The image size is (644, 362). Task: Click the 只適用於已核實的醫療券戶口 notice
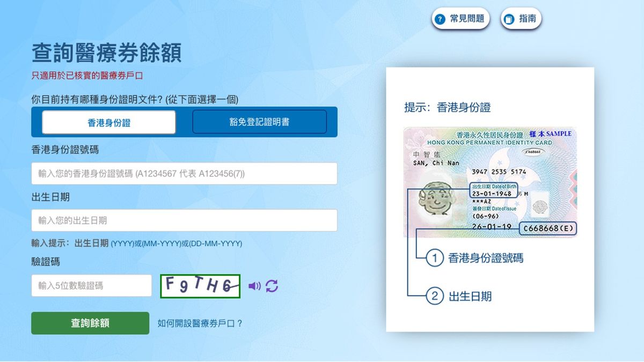(87, 76)
